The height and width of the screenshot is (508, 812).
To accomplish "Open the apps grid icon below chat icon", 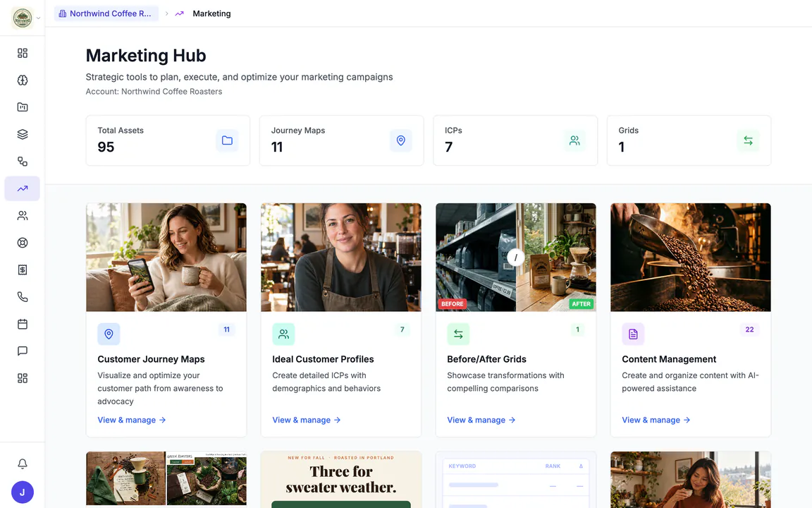I will tap(23, 378).
